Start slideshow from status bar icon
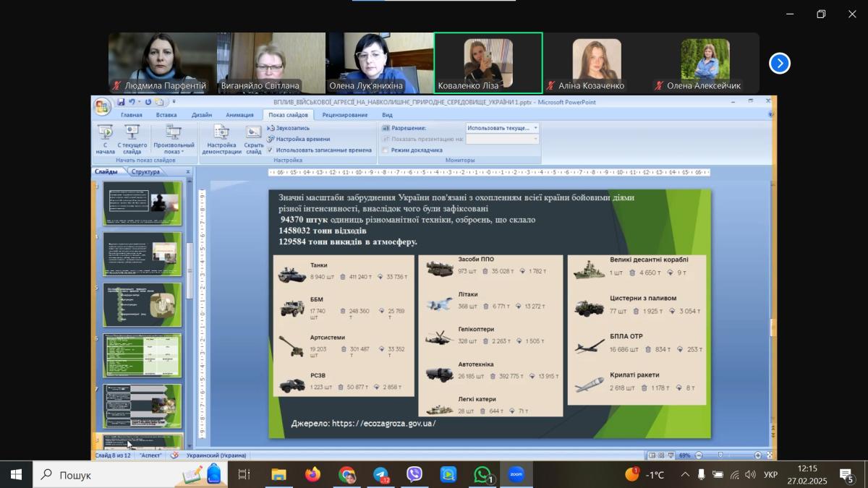 (x=671, y=455)
